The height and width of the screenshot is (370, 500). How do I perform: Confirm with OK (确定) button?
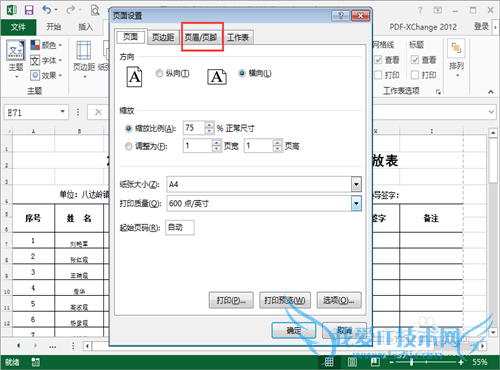294,330
